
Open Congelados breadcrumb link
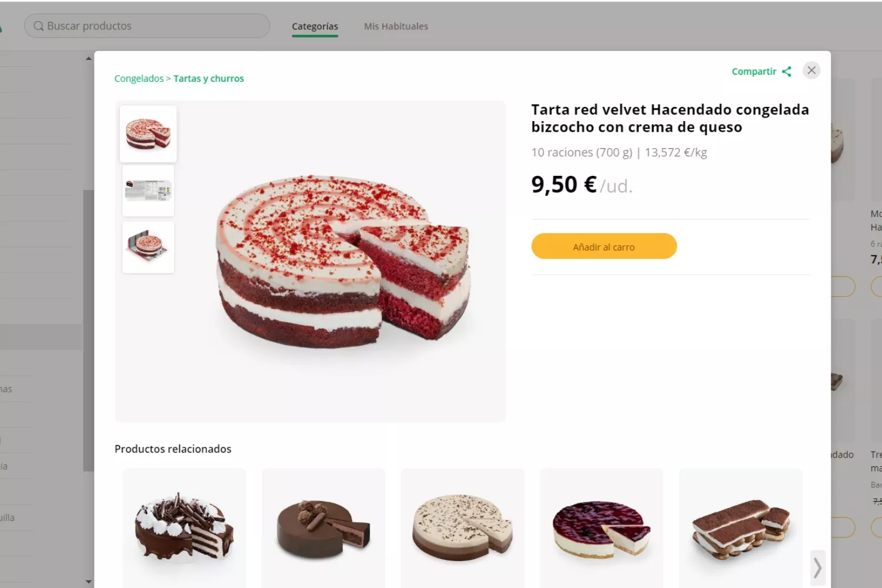pyautogui.click(x=139, y=79)
